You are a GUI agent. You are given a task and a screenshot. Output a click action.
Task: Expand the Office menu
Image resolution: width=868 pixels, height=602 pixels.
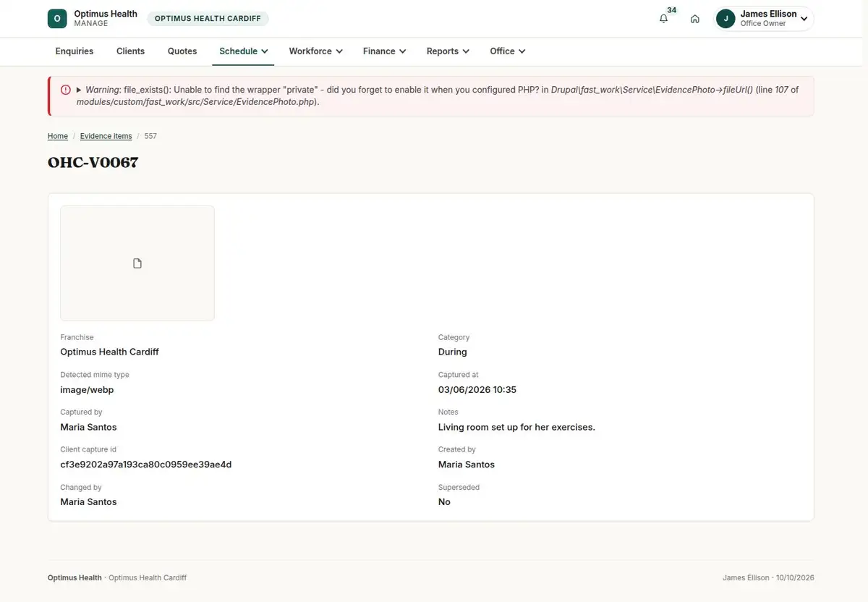(x=507, y=51)
